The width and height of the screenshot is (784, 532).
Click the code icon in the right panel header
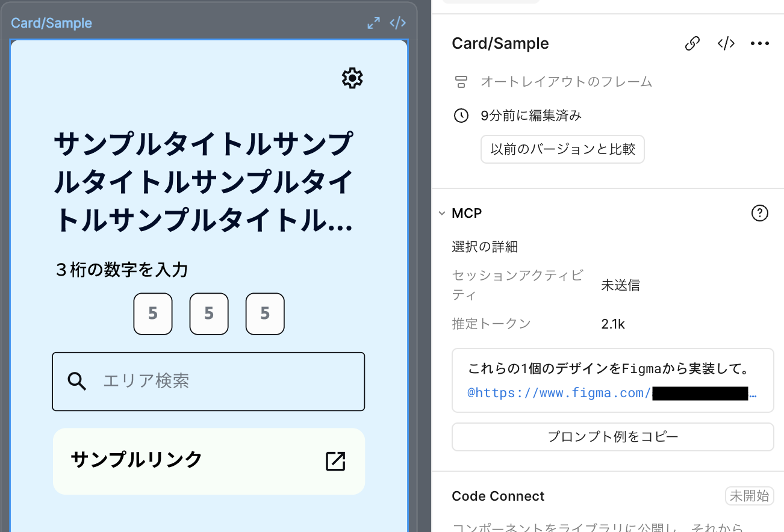(726, 43)
